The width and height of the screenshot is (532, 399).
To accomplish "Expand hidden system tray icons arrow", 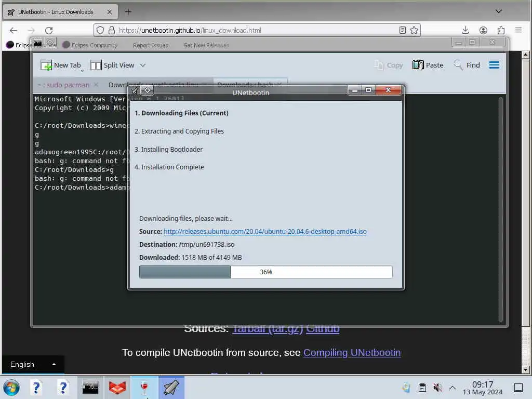I will [x=453, y=388].
